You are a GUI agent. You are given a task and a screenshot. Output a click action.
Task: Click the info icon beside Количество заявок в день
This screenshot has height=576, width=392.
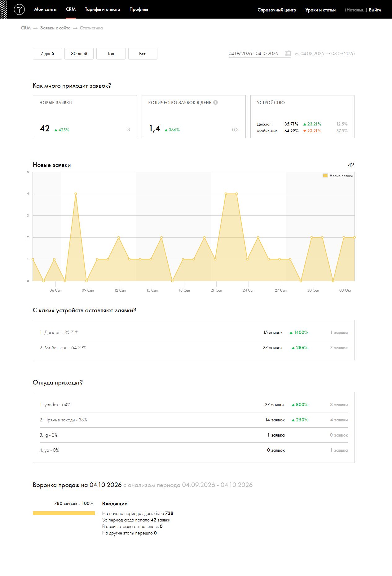tap(216, 103)
